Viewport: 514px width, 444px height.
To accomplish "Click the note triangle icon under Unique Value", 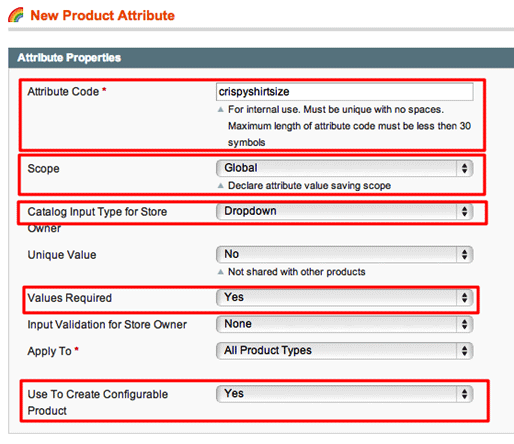I will (220, 272).
